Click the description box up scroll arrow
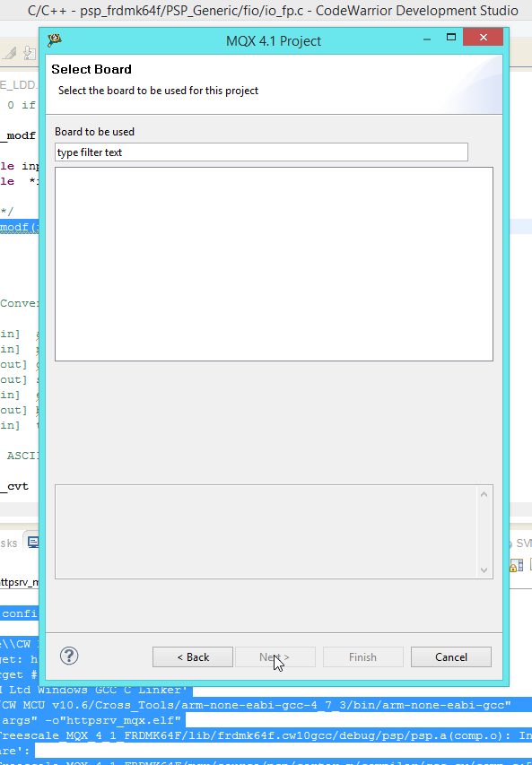This screenshot has height=765, width=532. (x=484, y=494)
